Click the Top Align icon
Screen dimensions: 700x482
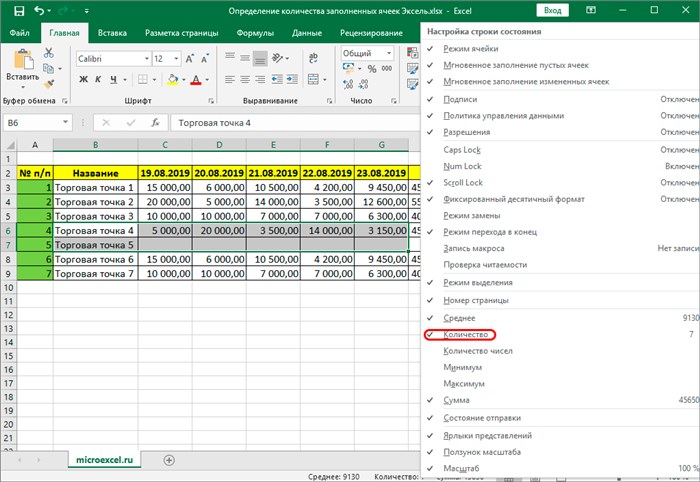(x=230, y=58)
